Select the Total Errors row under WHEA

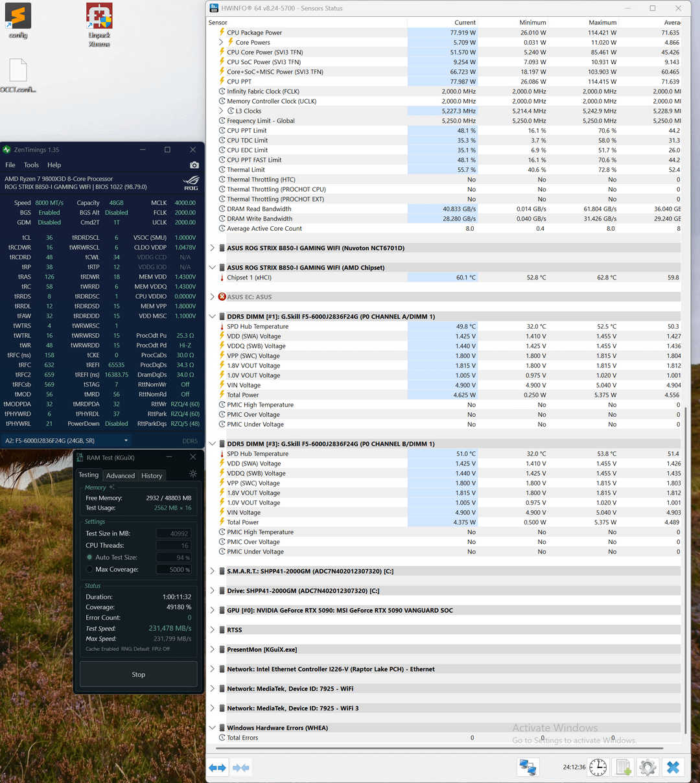click(444, 738)
